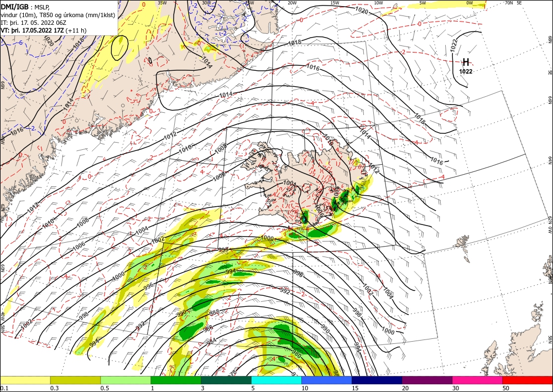Click the '5W' longitude label

(x=422, y=3)
